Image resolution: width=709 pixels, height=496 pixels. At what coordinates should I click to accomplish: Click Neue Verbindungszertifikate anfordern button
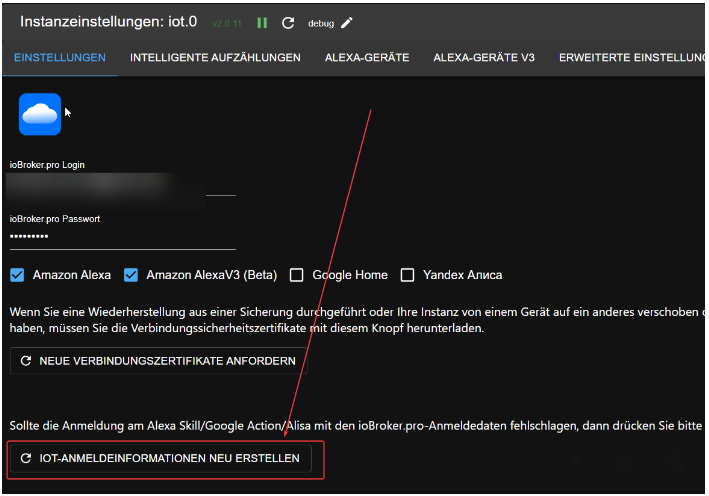158,361
